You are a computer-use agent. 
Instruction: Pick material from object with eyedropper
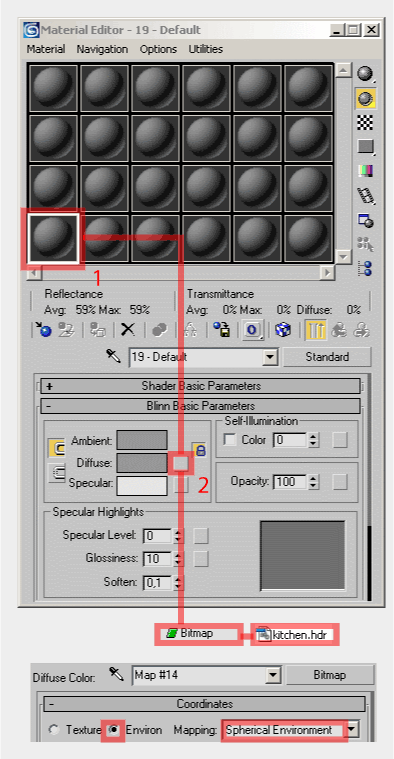(x=115, y=357)
